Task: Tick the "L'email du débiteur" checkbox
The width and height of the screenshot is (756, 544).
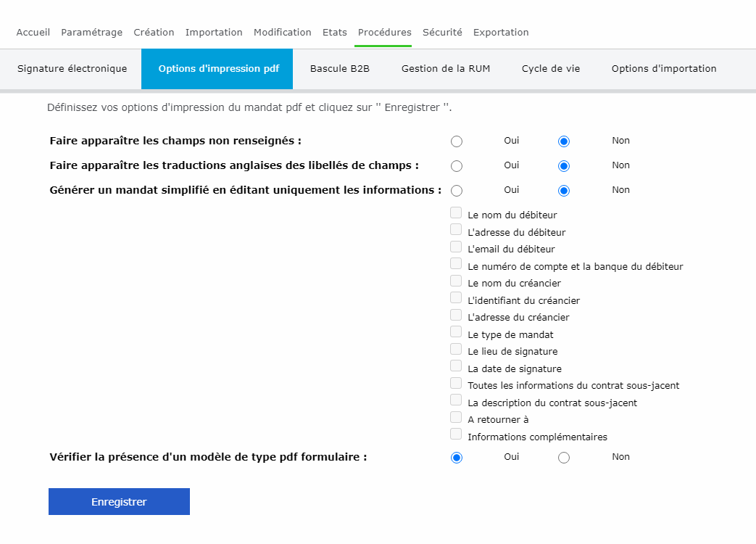Action: 456,247
